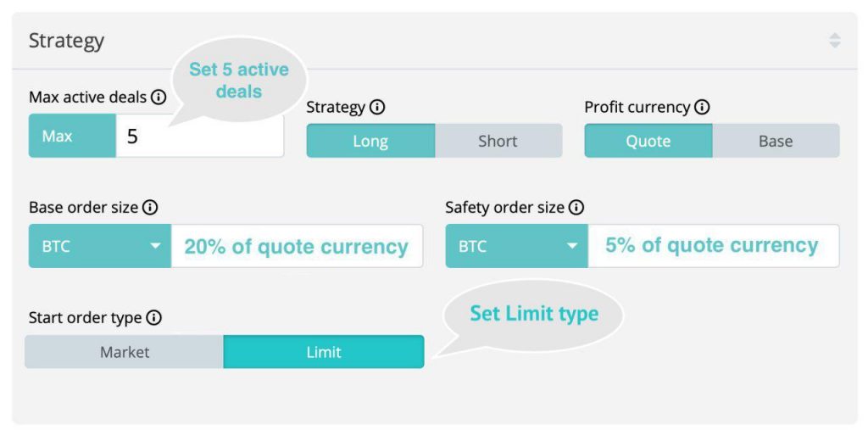This screenshot has width=868, height=441.
Task: Click info icon next to Strategy label
Action: [x=377, y=108]
